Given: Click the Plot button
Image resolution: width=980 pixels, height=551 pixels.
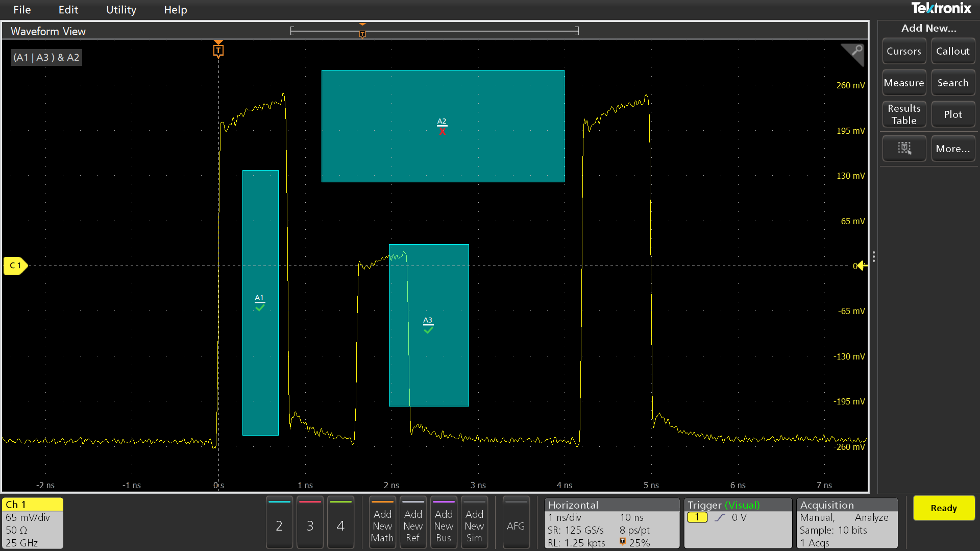Looking at the screenshot, I should 953,114.
